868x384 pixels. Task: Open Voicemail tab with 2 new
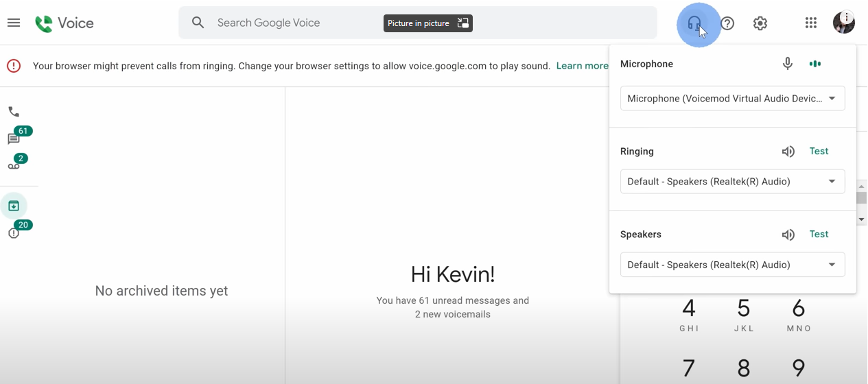(14, 165)
